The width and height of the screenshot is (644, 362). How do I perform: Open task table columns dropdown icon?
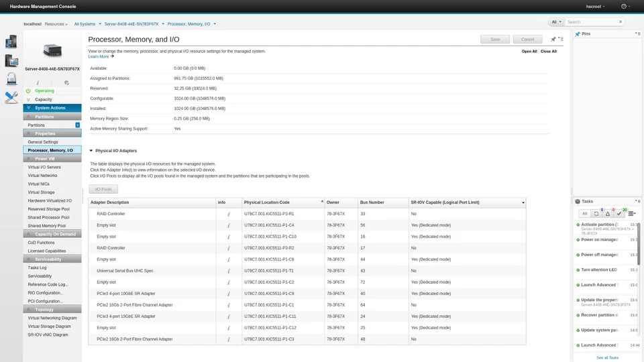(632, 213)
